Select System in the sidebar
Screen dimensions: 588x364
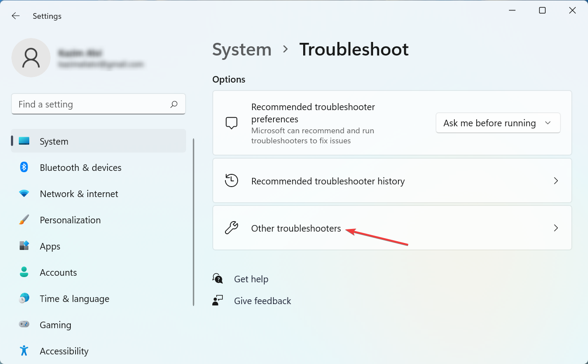(x=54, y=141)
